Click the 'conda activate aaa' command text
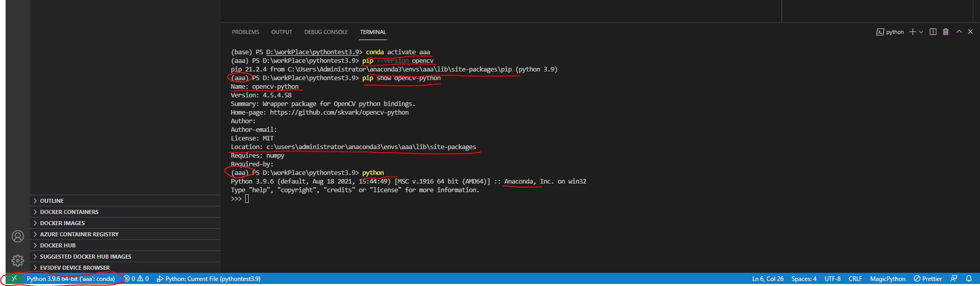 point(398,52)
